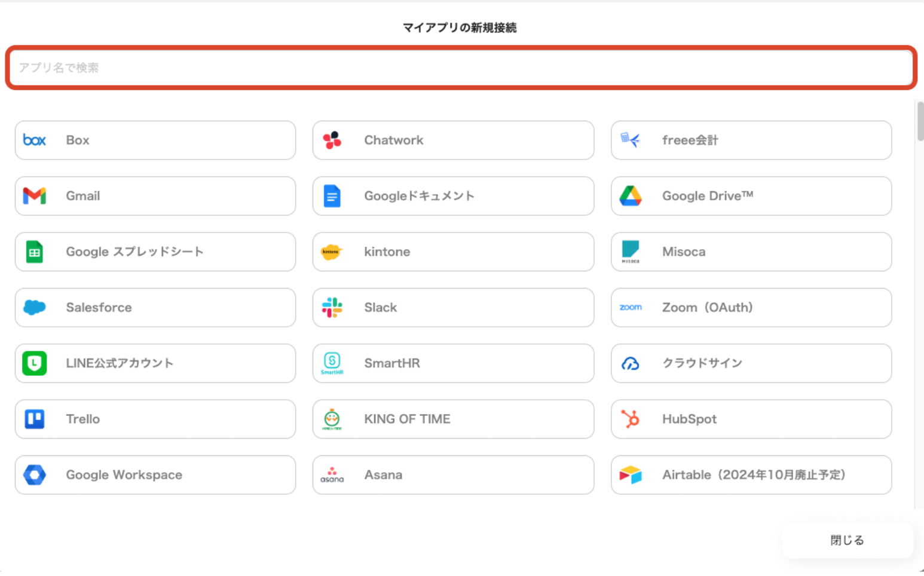The height and width of the screenshot is (576, 924).
Task: Pick the LINE公式アカウント label
Action: coord(120,363)
